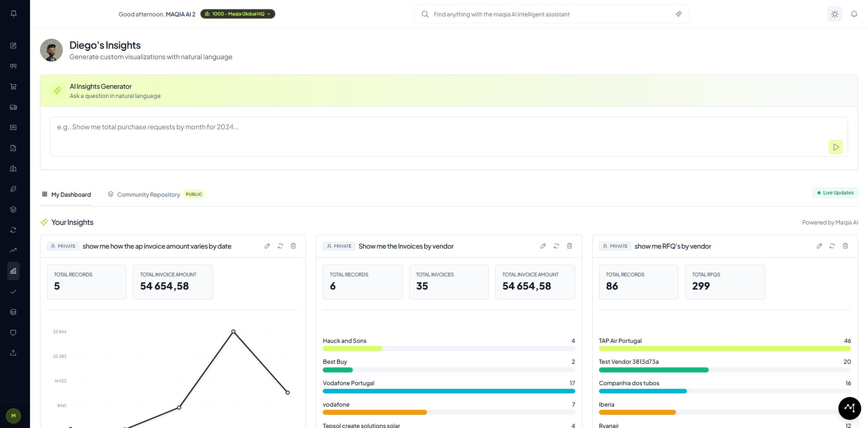Click Diego's profile photo
This screenshot has width=868, height=428.
51,50
